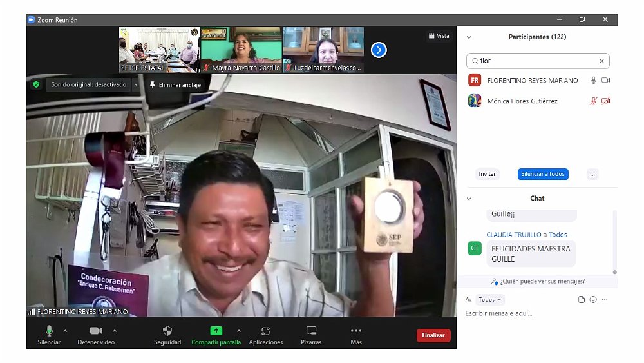Click the Compartir pantalla green icon

[216, 331]
